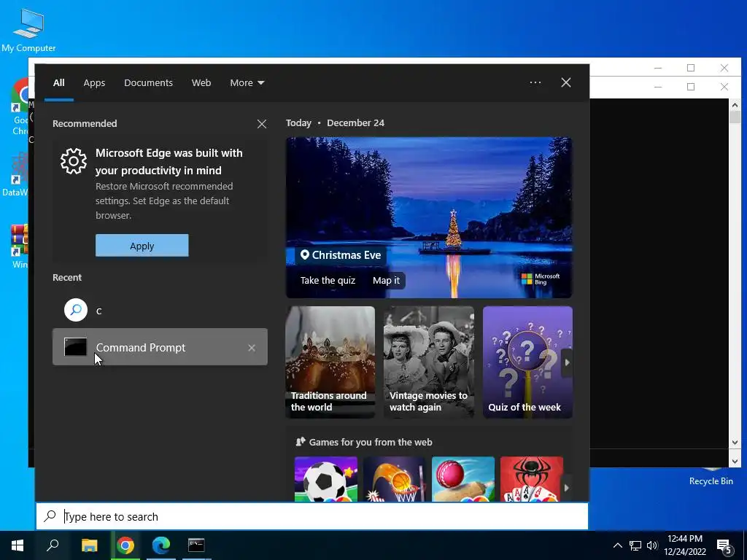Switch to Command Prompt on the taskbar
The height and width of the screenshot is (560, 747).
point(196,545)
